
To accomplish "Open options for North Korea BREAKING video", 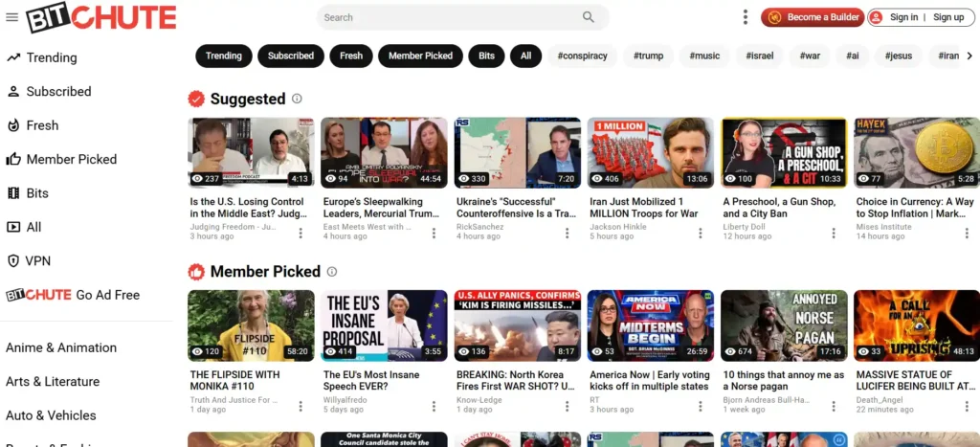I will pos(568,407).
